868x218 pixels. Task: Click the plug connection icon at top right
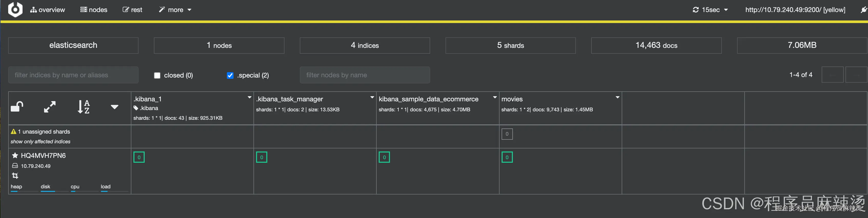point(864,10)
